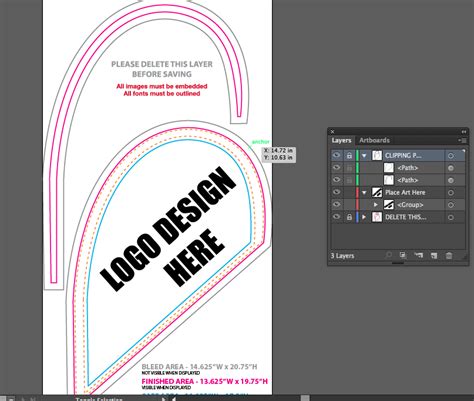
Task: Click Make/Release Clipping Mask icon
Action: pos(403,255)
